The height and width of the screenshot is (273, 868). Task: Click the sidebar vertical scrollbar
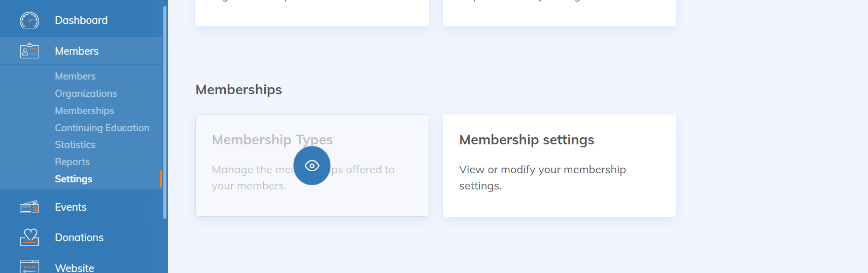tap(165, 111)
